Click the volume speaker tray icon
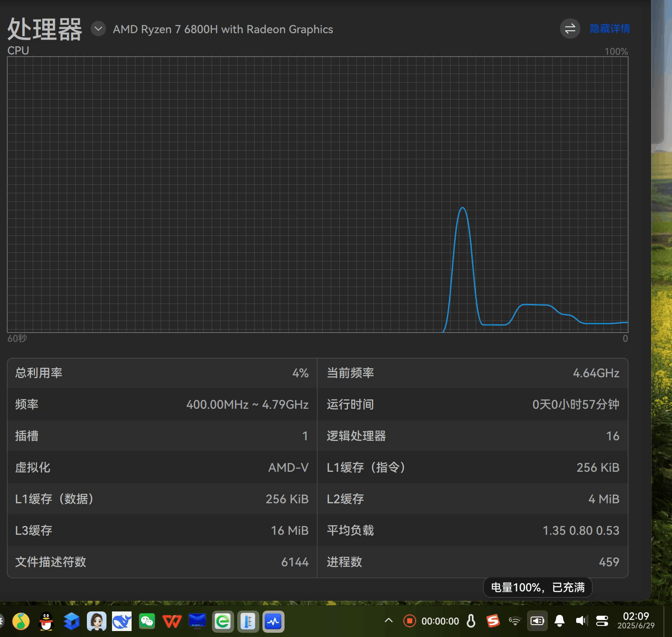Viewport: 672px width, 637px height. (x=581, y=621)
